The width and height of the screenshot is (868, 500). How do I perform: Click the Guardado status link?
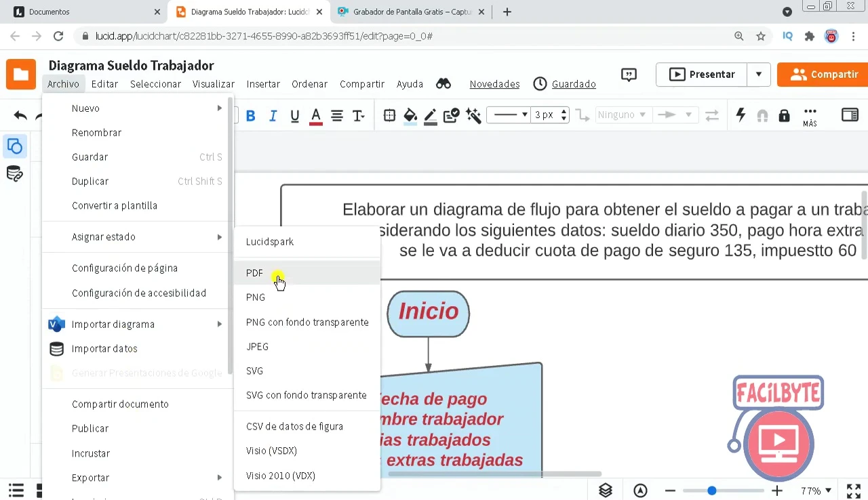pyautogui.click(x=574, y=84)
